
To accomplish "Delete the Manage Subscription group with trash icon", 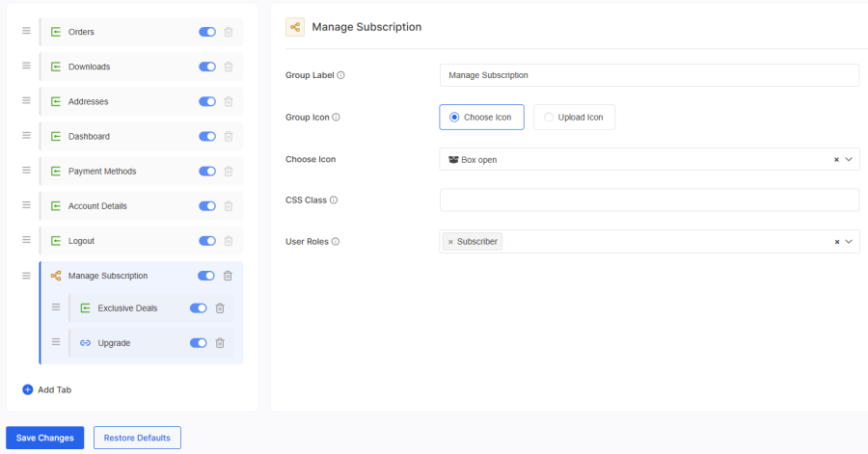I will pyautogui.click(x=229, y=276).
